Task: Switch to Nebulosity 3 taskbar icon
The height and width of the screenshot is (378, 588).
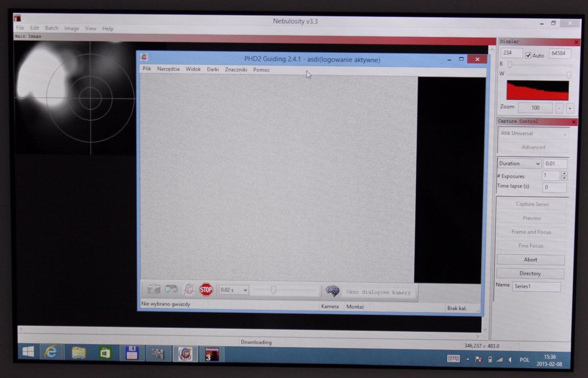Action: click(x=212, y=353)
